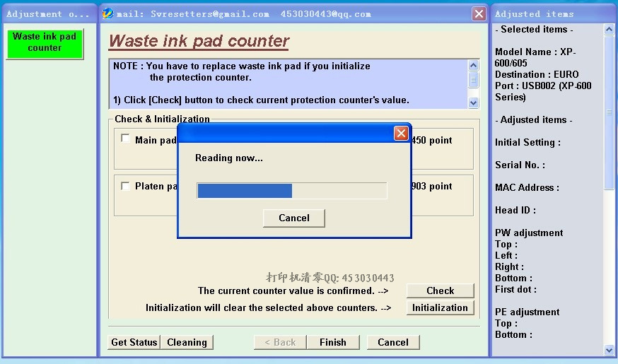Click the 'PW adjustment' heading
Image resolution: width=618 pixels, height=364 pixels.
tap(529, 233)
